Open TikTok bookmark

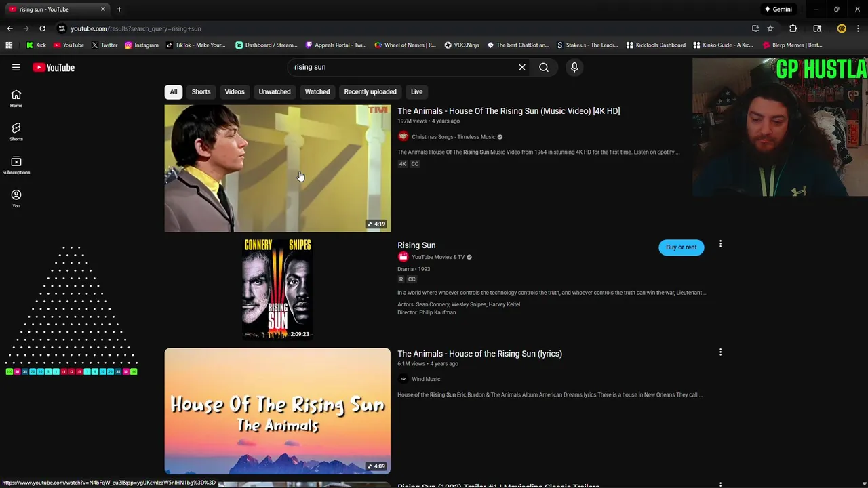195,45
